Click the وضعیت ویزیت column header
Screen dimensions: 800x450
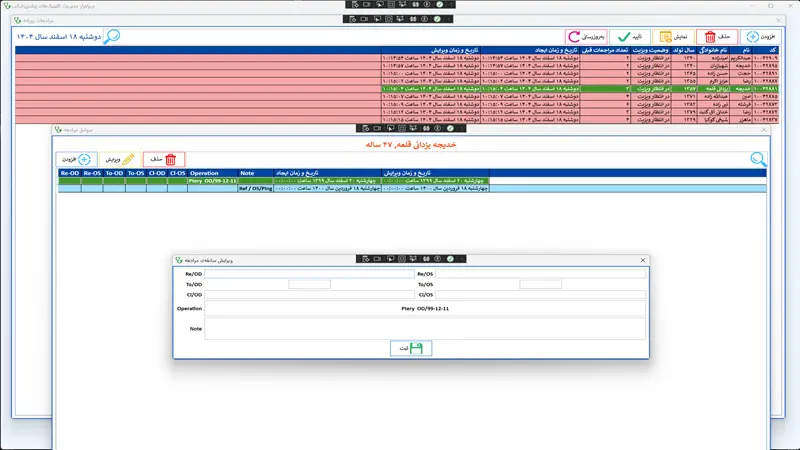tap(651, 50)
